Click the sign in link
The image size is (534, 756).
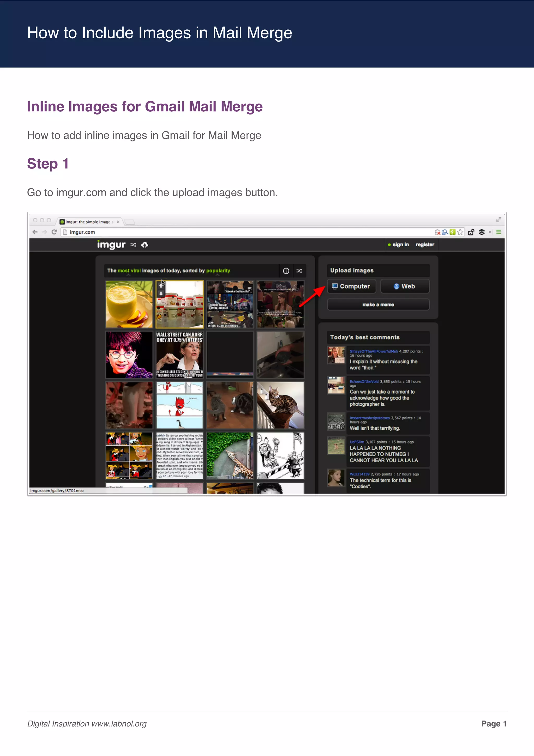pos(400,245)
